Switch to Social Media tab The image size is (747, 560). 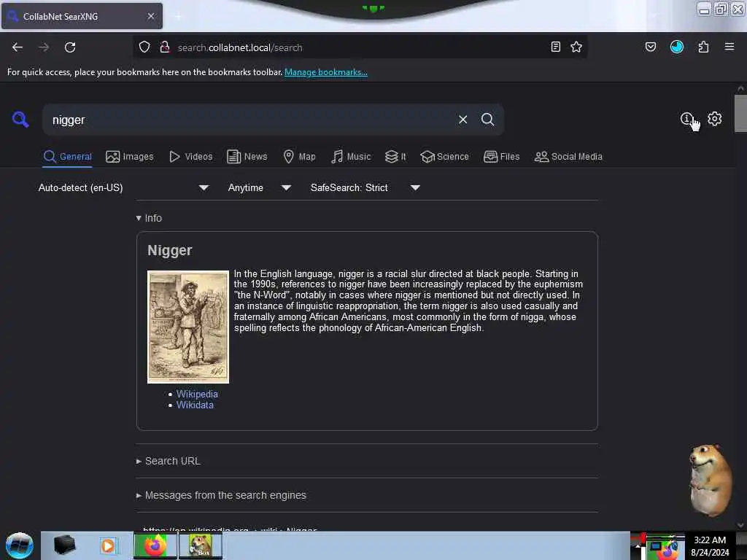(568, 157)
